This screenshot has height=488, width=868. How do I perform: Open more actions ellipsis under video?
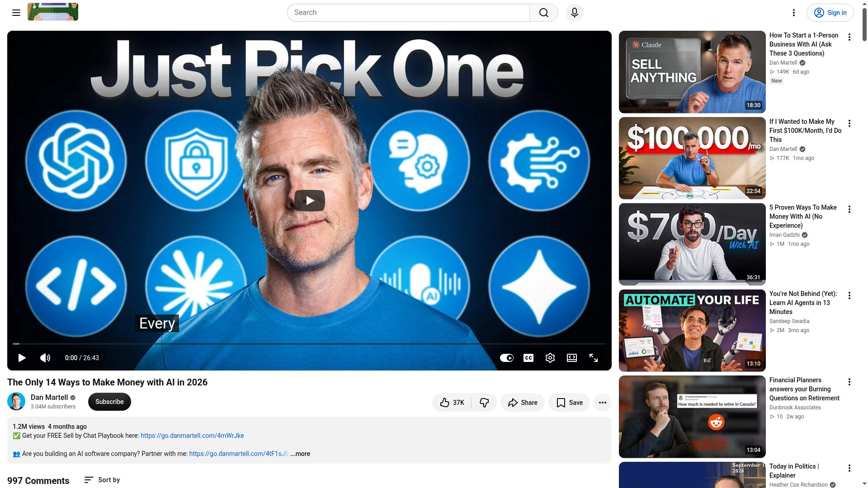pos(603,403)
